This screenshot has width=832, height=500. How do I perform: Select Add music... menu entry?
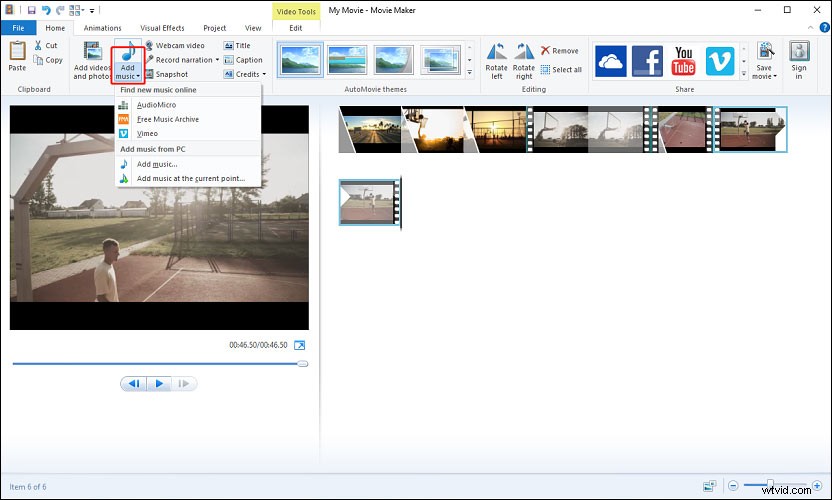point(188,164)
